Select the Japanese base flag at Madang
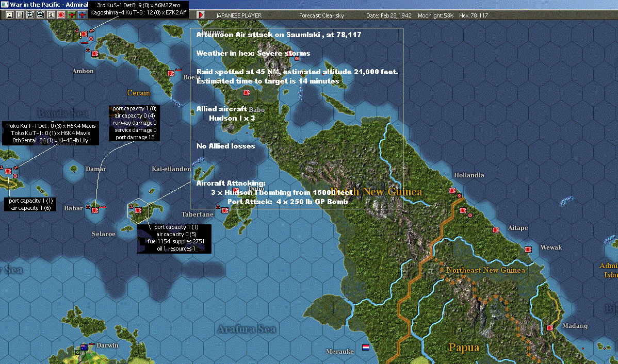Viewport: 618px width, 364px height. (550, 328)
